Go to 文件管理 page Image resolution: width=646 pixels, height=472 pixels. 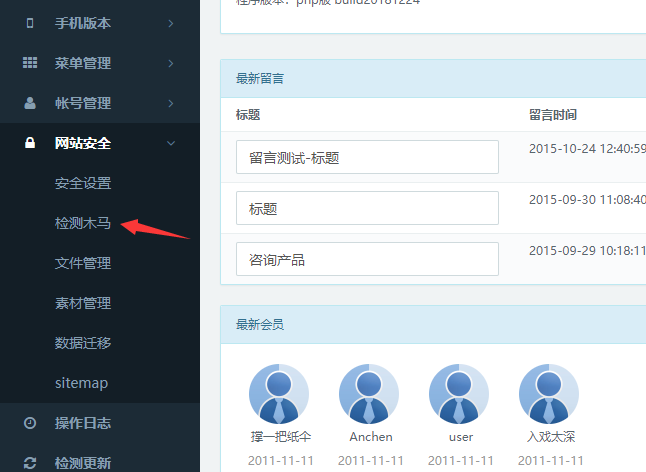[83, 263]
